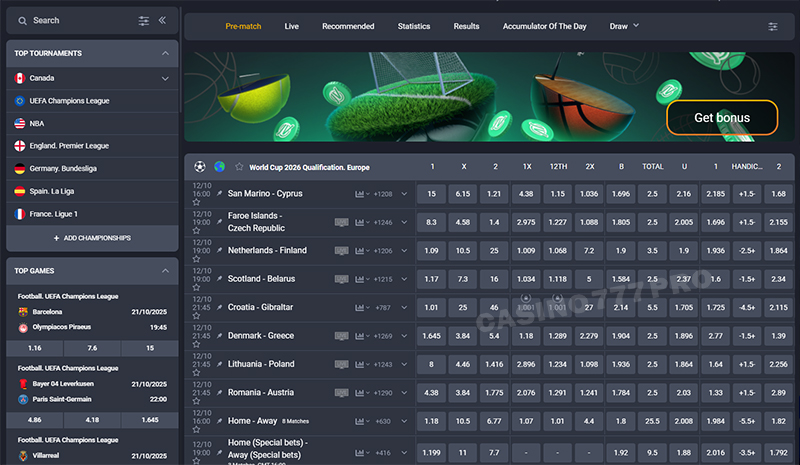Viewport: 800px width, 465px height.
Task: Open display settings icon in top navigation bar
Action: point(773,27)
